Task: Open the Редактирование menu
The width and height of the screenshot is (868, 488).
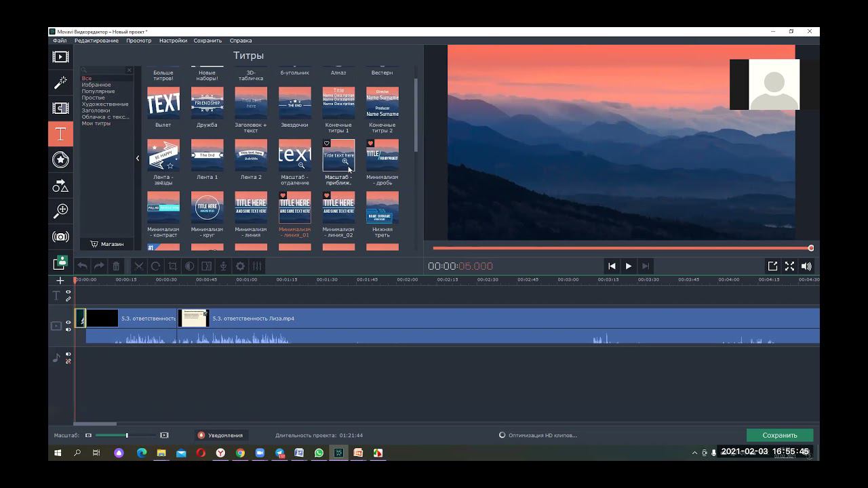Action: click(x=96, y=41)
